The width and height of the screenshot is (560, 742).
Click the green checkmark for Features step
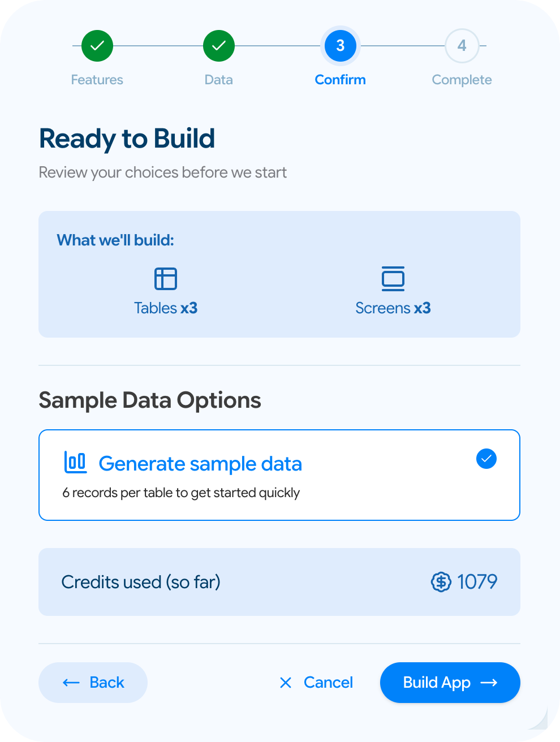click(x=97, y=46)
